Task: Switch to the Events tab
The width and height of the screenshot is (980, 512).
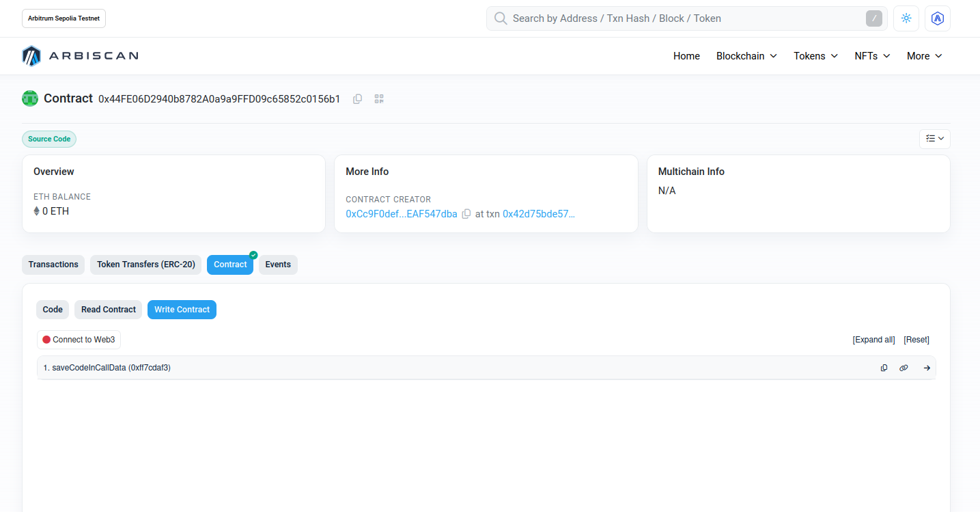Action: tap(278, 265)
